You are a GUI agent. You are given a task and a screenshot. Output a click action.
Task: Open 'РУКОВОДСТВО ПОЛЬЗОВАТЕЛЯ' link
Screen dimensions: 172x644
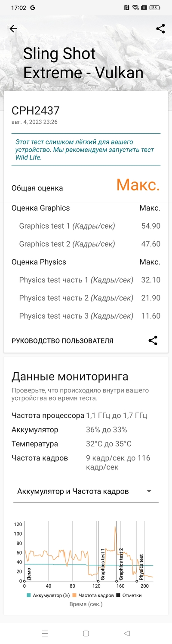coord(62,341)
